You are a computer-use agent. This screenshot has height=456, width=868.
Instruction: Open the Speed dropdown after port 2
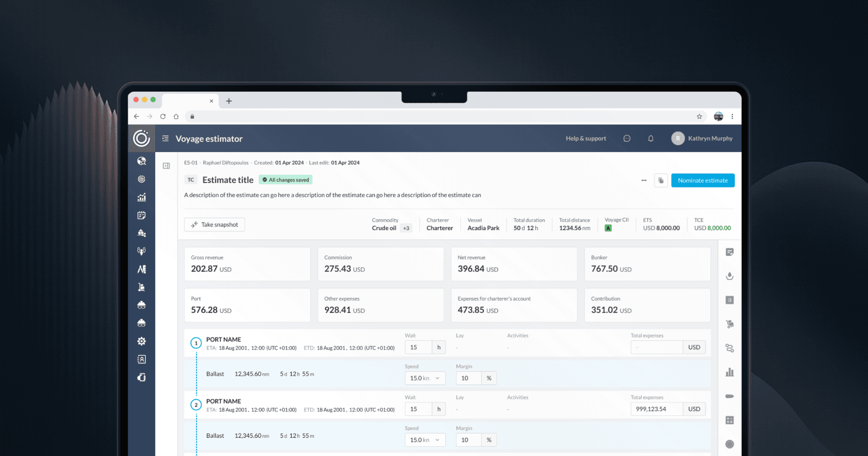pos(425,440)
